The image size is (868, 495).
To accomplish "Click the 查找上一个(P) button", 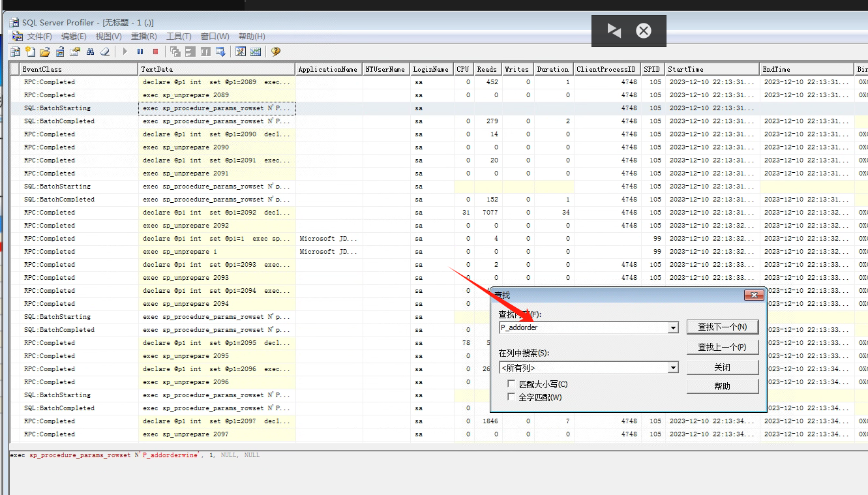I will 723,347.
